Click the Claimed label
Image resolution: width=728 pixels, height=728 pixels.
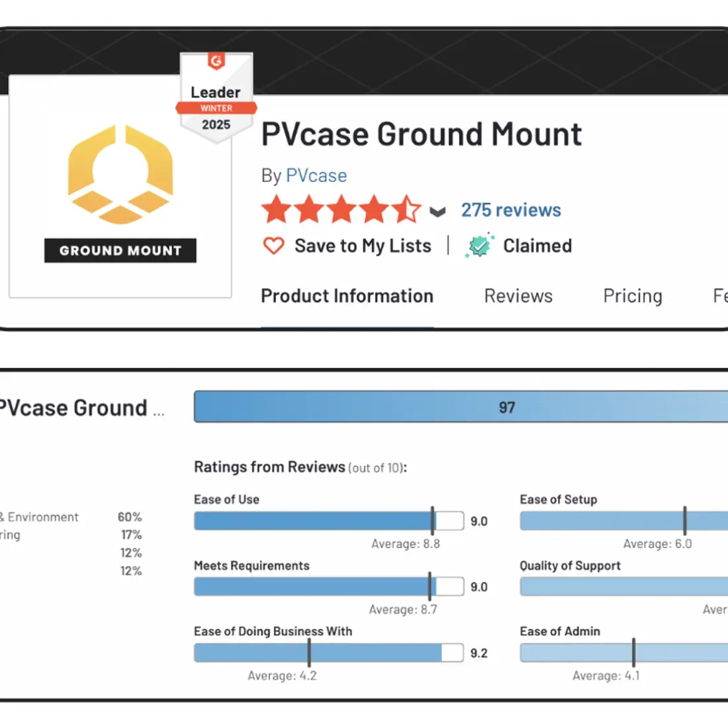point(537,246)
